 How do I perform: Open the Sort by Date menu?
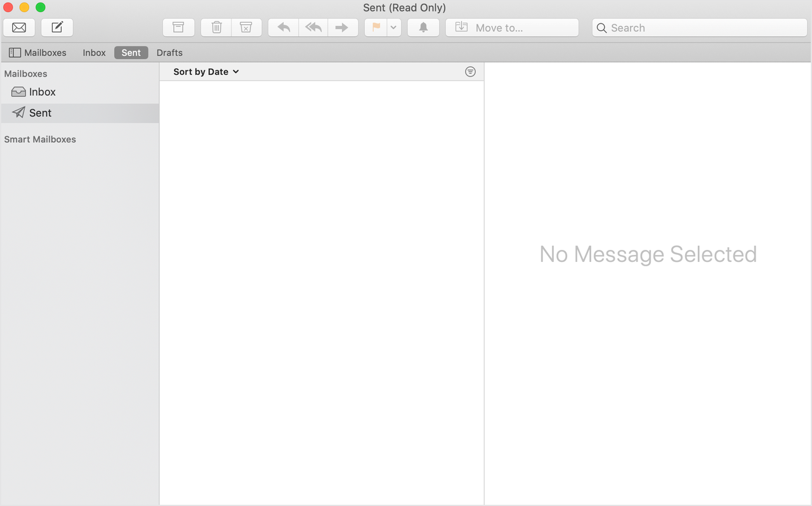coord(206,72)
